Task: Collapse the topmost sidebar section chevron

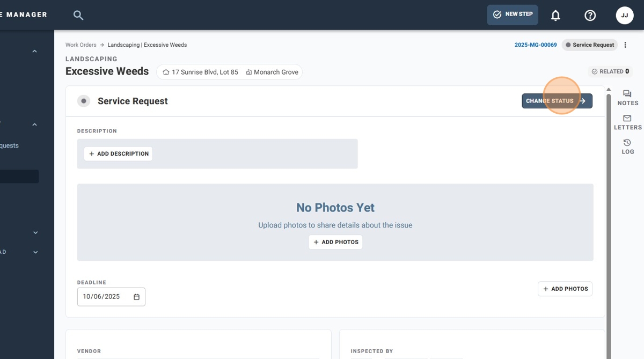Action: 34,52
